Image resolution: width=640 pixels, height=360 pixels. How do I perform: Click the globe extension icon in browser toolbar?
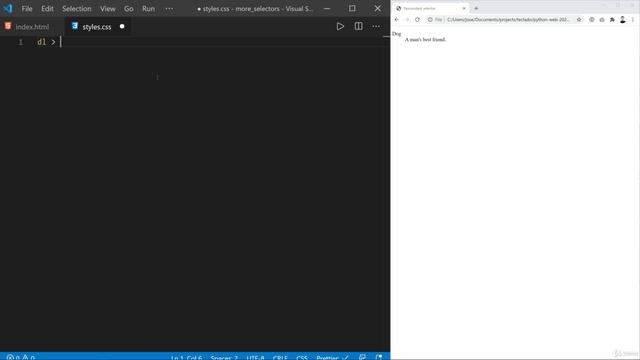(x=591, y=20)
